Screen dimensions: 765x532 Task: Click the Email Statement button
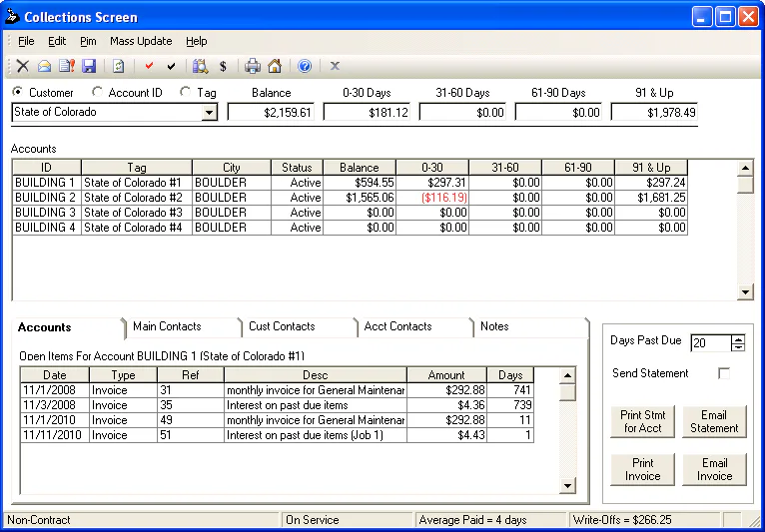coord(714,421)
